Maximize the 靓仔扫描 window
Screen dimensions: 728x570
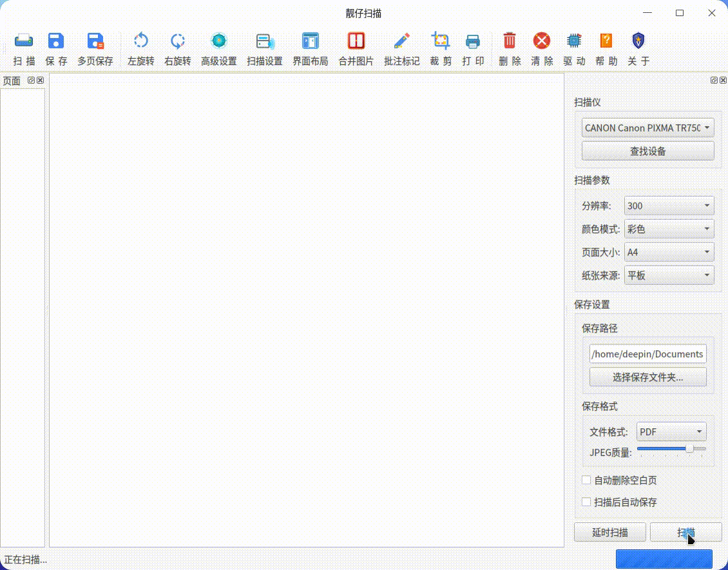click(x=679, y=13)
